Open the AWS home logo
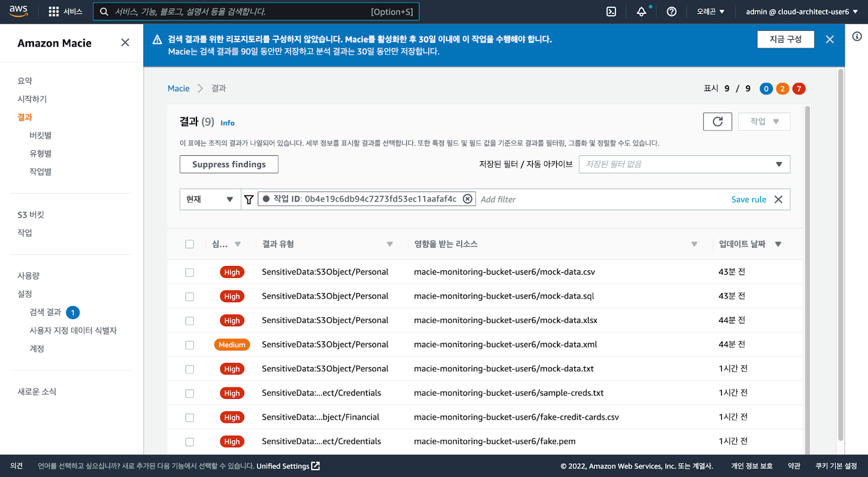 [x=18, y=11]
